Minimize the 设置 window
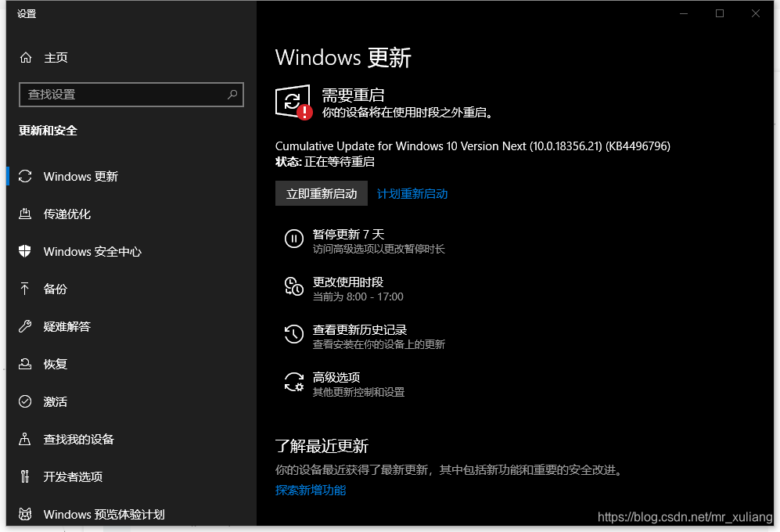The image size is (780, 532). (684, 13)
